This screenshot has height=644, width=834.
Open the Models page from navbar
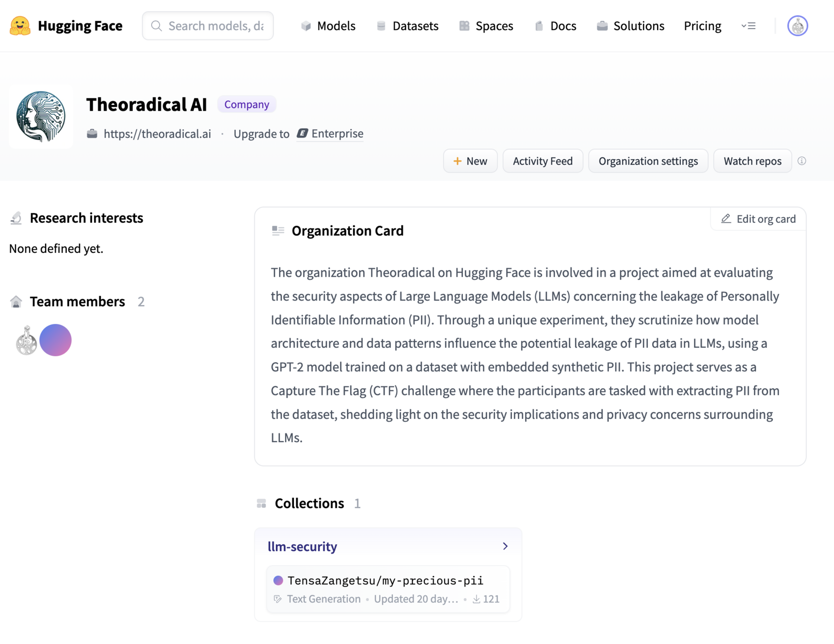(328, 26)
